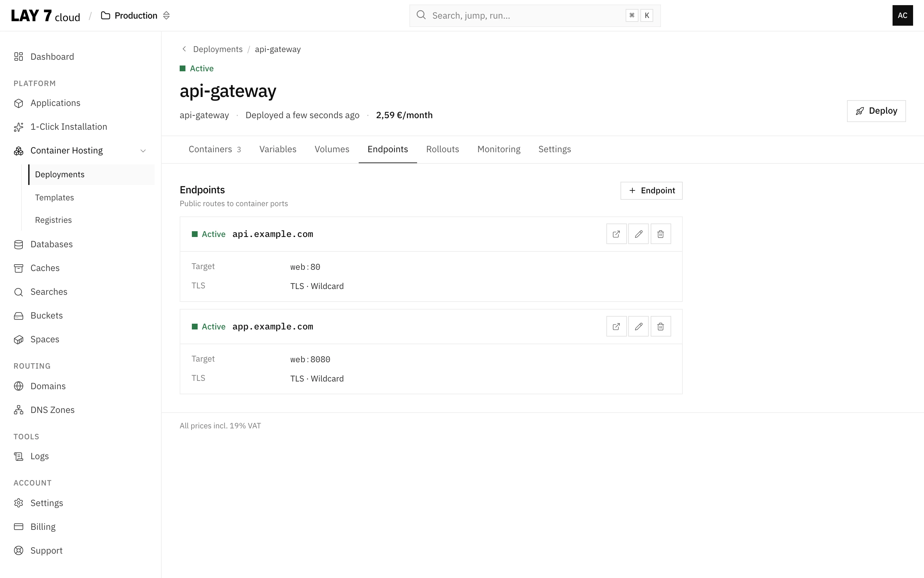Viewport: 924px width, 578px height.
Task: Click TLS · Wildcard under api.example.com
Action: (317, 286)
